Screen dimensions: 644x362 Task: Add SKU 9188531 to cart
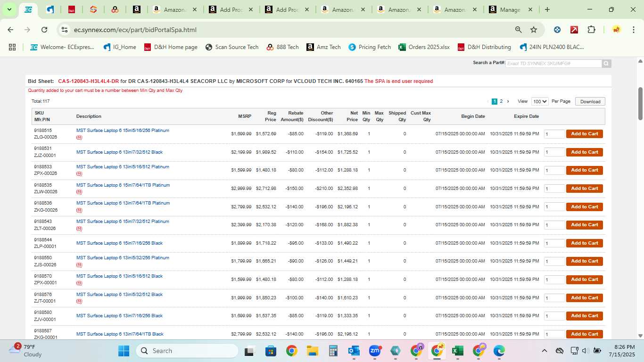pos(585,152)
